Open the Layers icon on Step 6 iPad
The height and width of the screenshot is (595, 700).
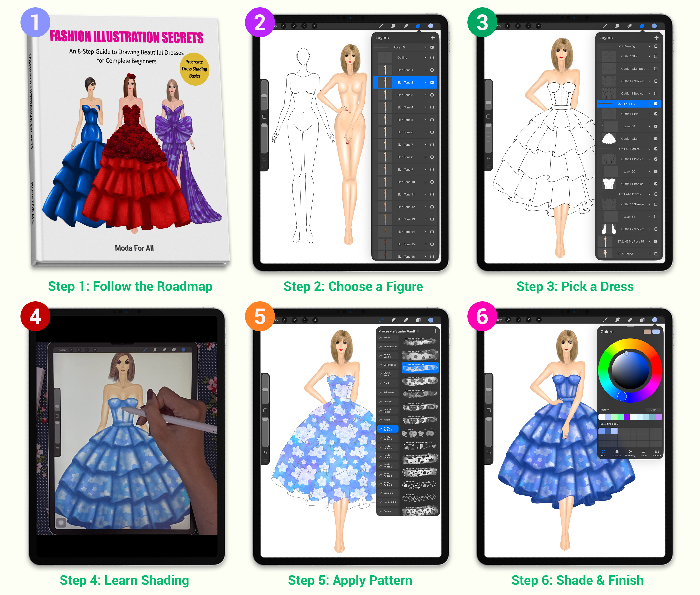642,320
